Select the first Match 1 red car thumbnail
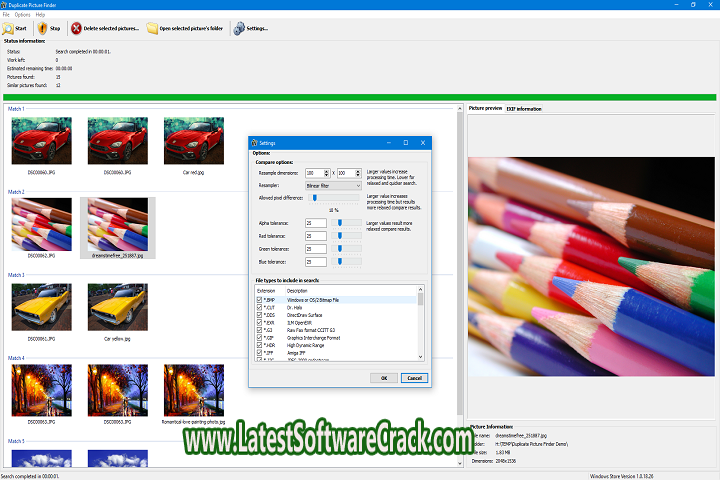 tap(42, 141)
